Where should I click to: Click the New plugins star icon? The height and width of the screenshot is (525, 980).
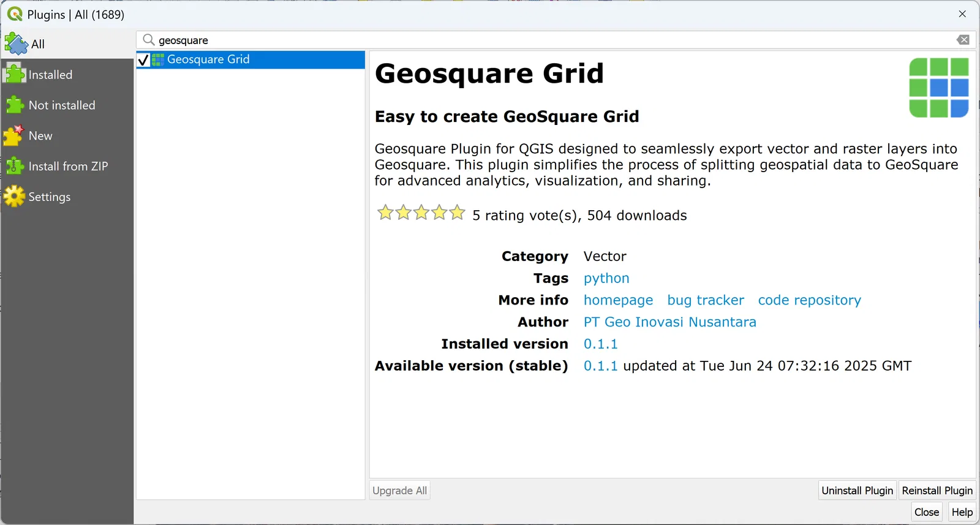13,135
